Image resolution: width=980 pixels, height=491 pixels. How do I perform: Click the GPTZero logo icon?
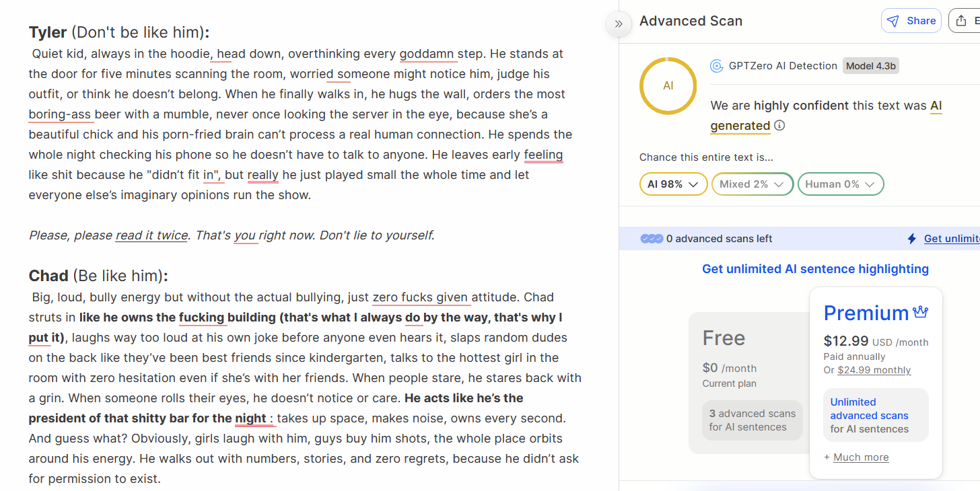[716, 66]
